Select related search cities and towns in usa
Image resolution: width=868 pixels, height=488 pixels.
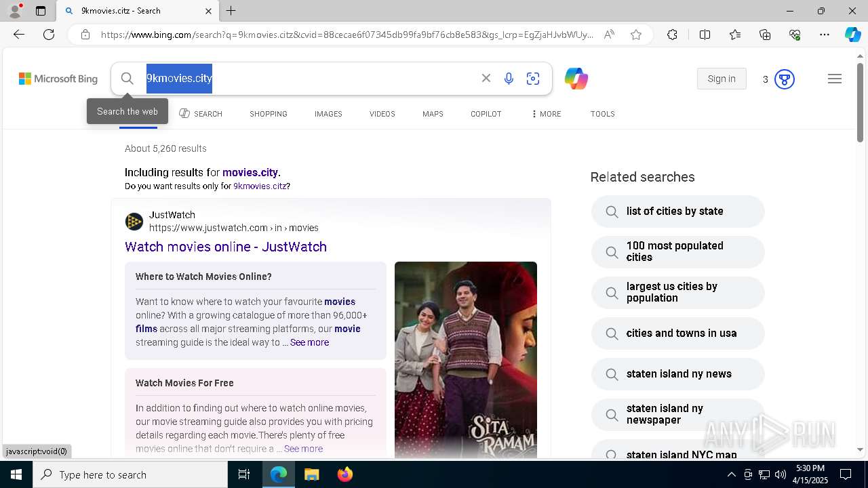click(677, 333)
